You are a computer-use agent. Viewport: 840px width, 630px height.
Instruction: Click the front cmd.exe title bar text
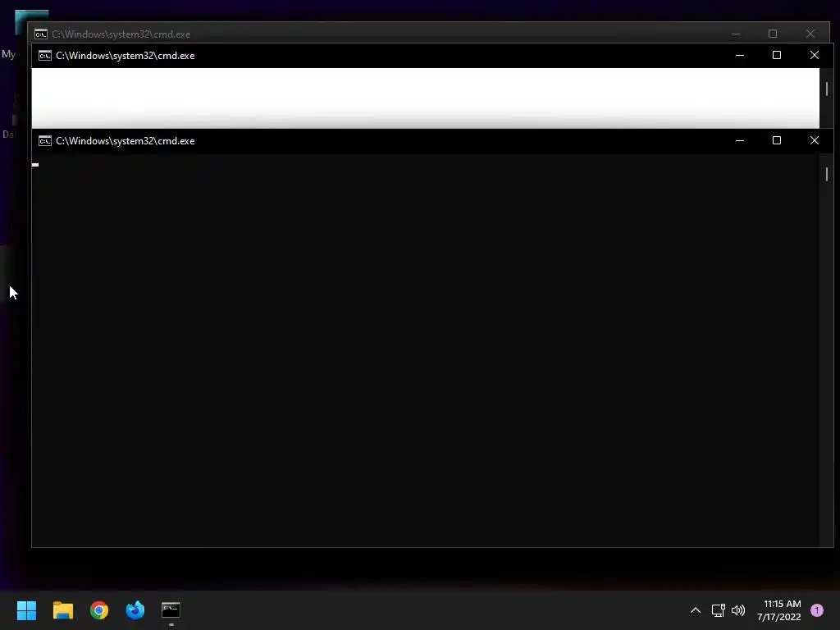point(126,141)
